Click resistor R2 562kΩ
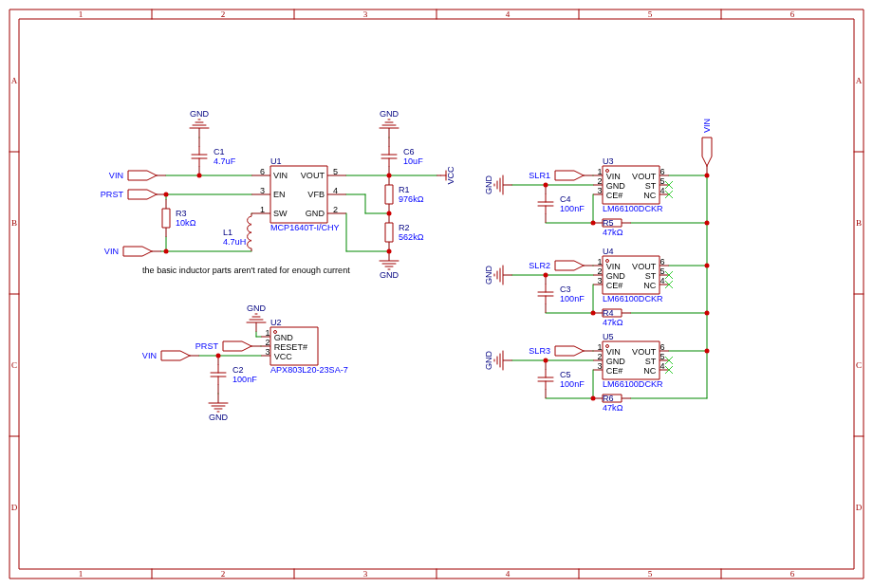This screenshot has height=588, width=873. [389, 232]
